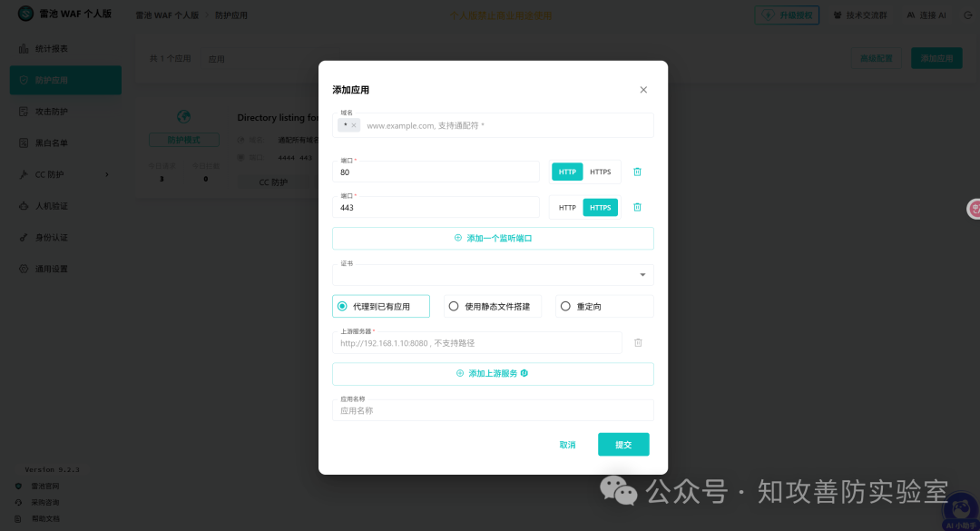980x531 pixels.
Task: Click the logout icon at top right
Action: [x=968, y=15]
